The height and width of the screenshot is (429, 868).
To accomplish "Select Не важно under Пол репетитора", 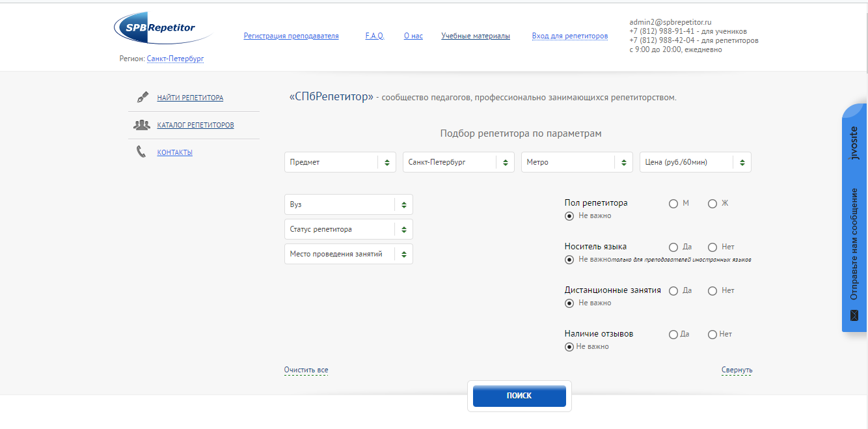I will click(x=569, y=216).
